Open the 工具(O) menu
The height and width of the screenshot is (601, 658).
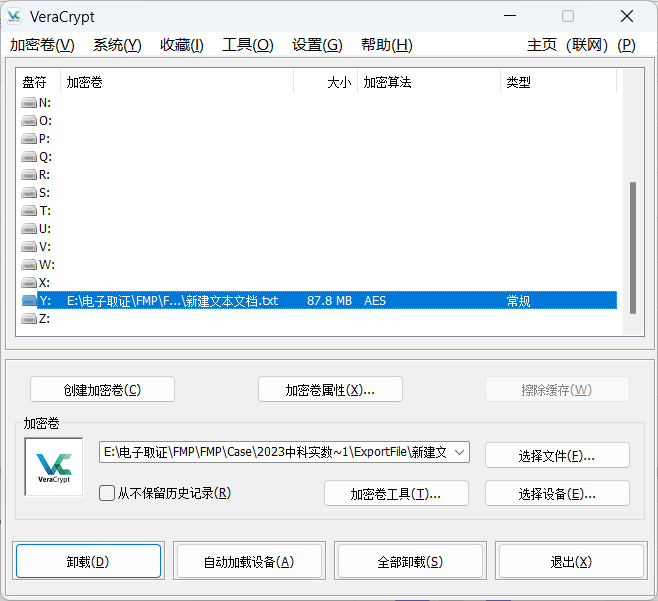[x=248, y=45]
